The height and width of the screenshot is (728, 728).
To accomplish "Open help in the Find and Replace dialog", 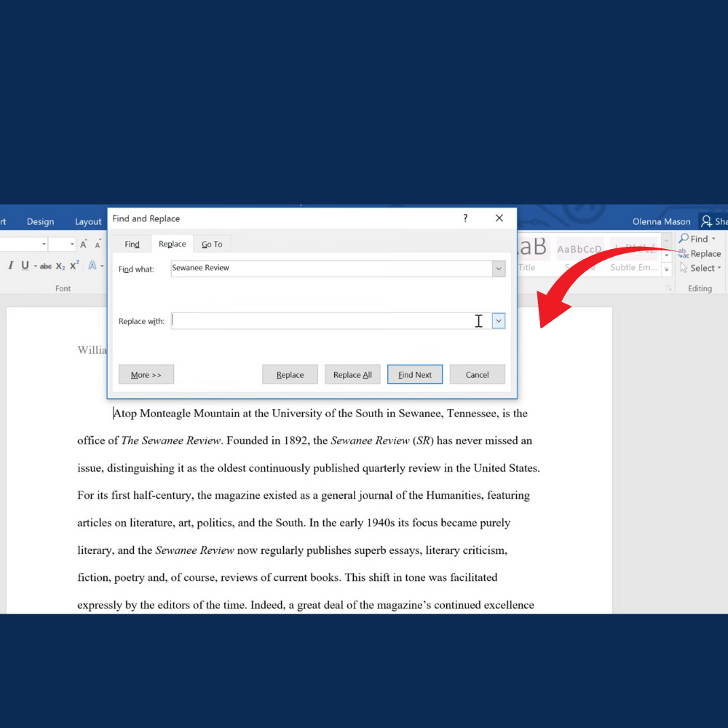I will tap(465, 218).
